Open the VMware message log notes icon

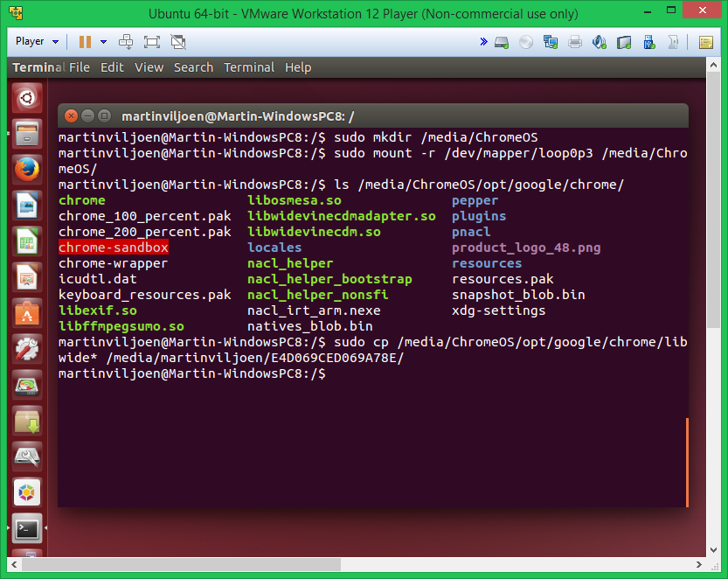(x=706, y=42)
